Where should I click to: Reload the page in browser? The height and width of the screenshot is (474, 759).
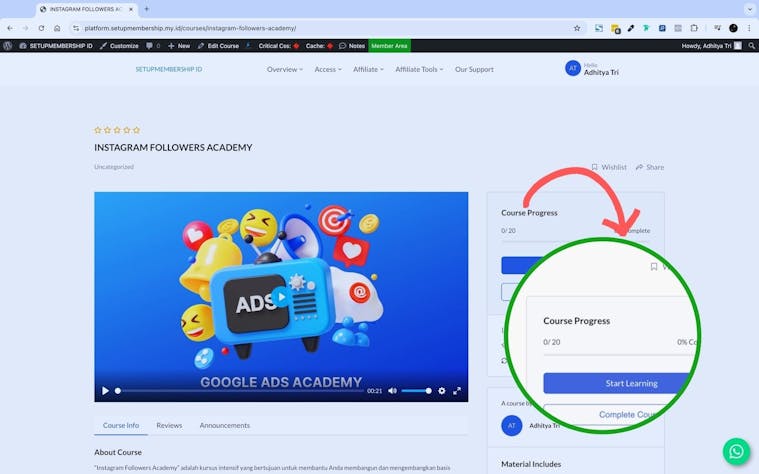(41, 28)
